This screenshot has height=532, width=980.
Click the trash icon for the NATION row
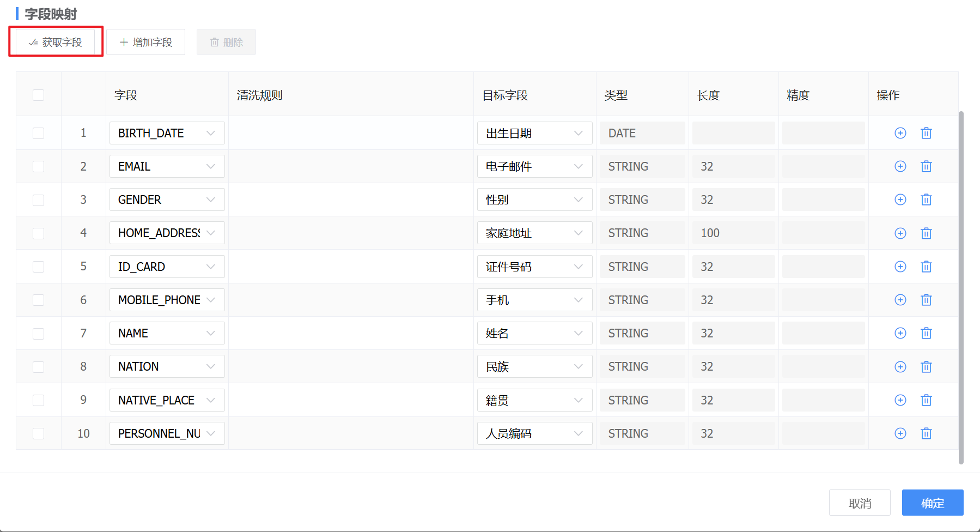pyautogui.click(x=926, y=367)
